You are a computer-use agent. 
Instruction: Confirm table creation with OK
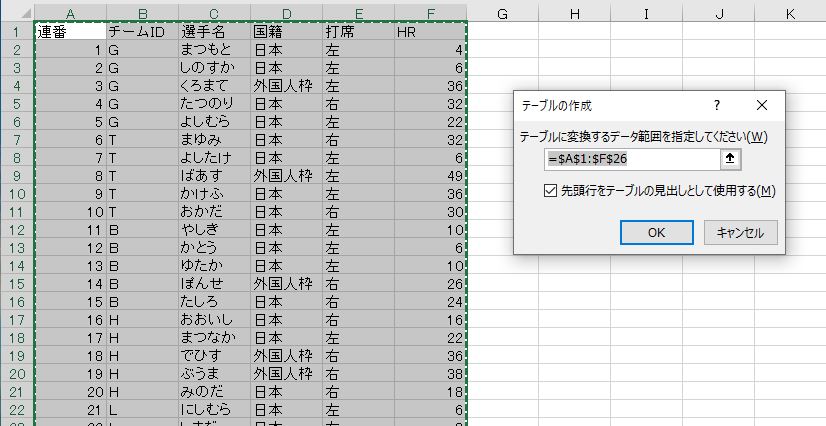click(x=656, y=233)
